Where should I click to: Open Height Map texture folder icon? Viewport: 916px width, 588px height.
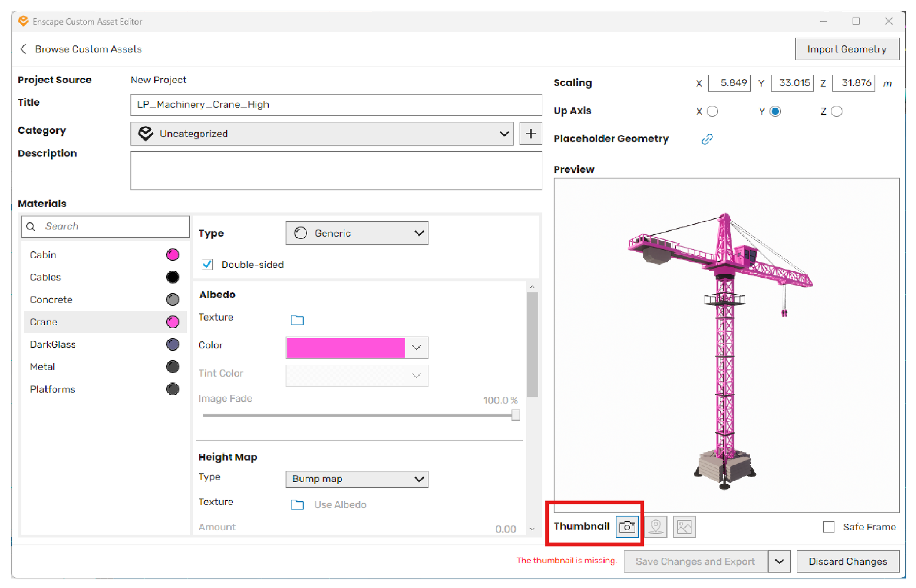point(297,505)
